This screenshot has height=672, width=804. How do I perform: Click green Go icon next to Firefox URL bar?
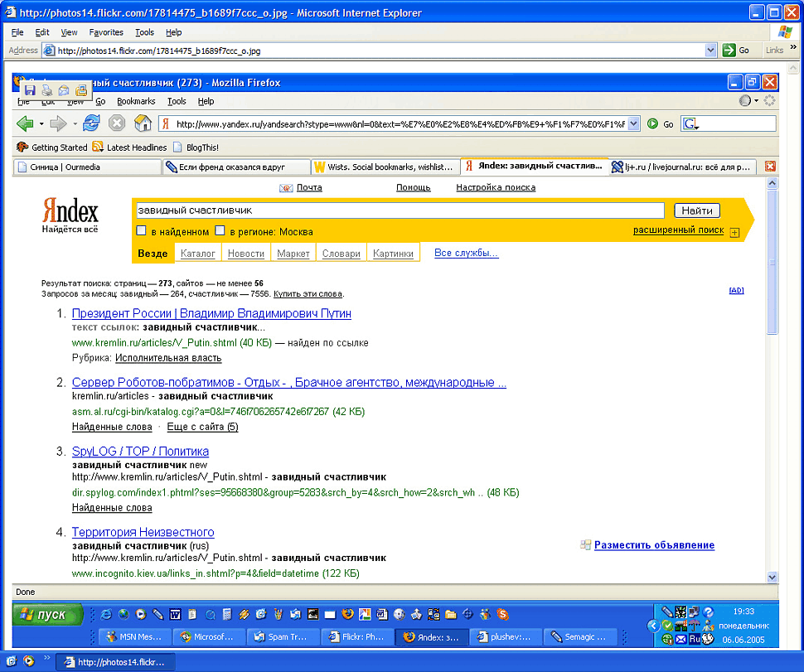point(652,123)
